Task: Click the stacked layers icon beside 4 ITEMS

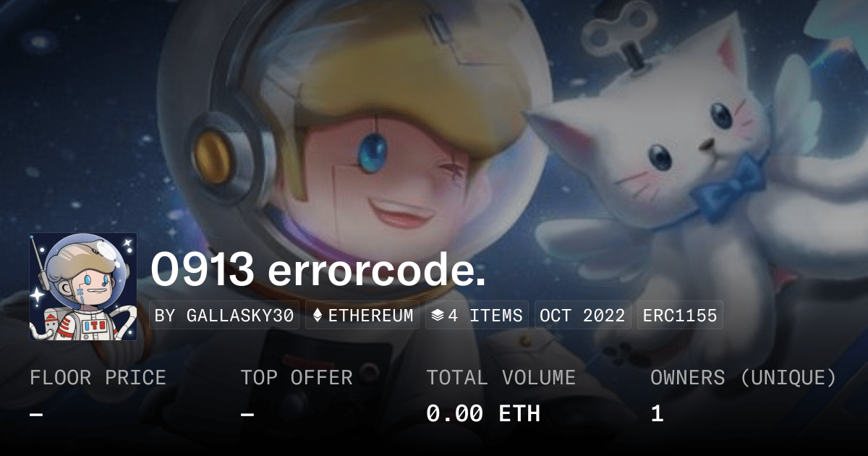Action: pyautogui.click(x=438, y=316)
